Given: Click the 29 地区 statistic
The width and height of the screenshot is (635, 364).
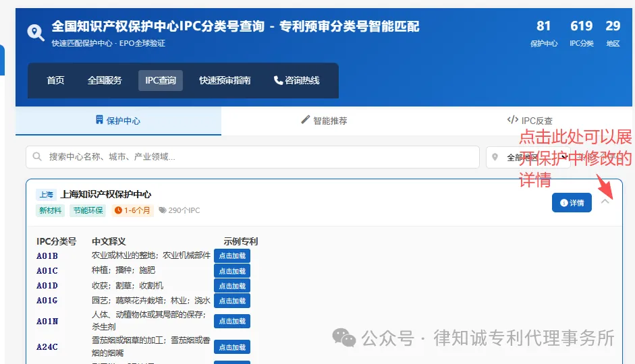Looking at the screenshot, I should click(613, 33).
